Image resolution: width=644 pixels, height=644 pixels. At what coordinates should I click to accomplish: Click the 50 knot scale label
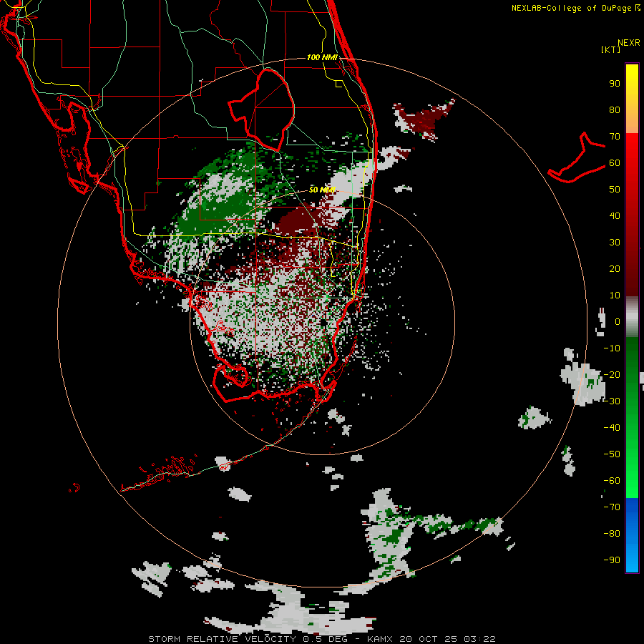pos(615,190)
